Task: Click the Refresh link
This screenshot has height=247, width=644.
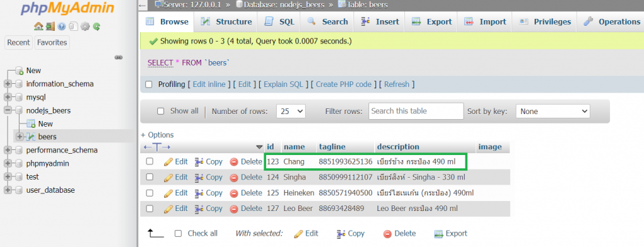Action: [x=397, y=84]
